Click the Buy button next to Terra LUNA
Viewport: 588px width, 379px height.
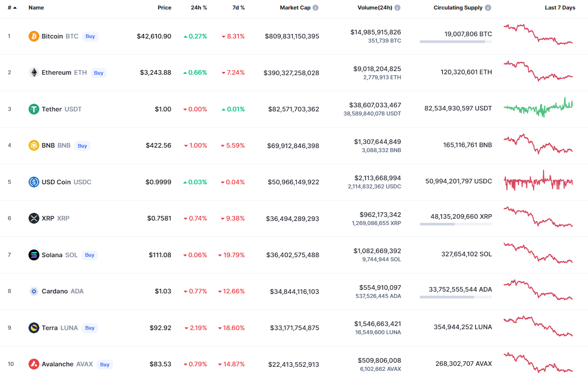coord(90,328)
